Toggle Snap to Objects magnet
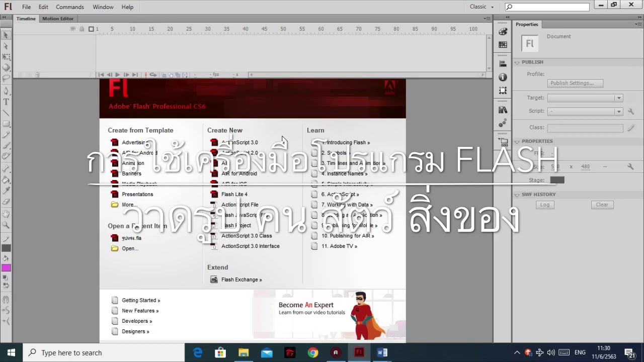This screenshot has height=362, width=644. click(6, 300)
